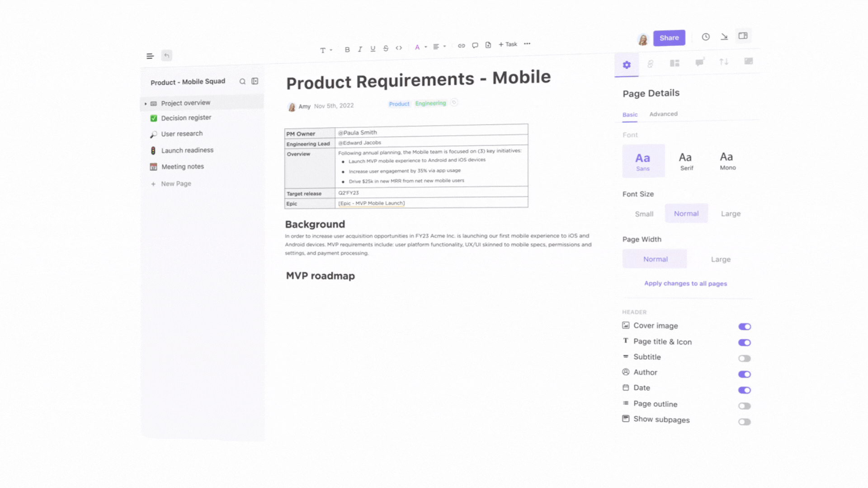Select the Large font size option
The image size is (868, 488).
(730, 213)
